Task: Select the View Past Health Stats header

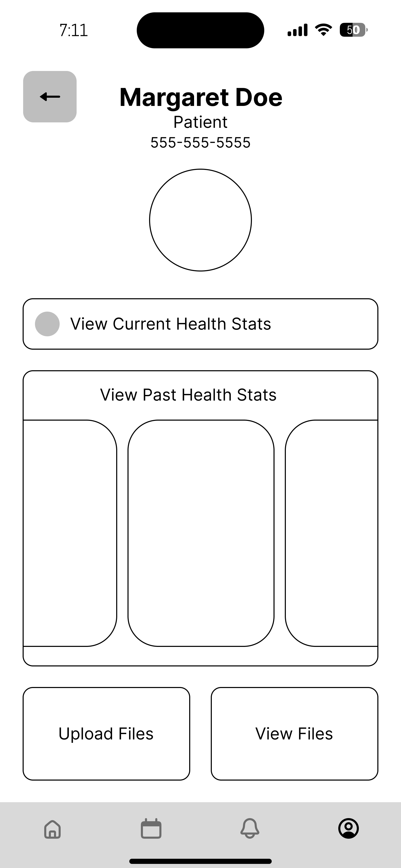Action: 188,395
